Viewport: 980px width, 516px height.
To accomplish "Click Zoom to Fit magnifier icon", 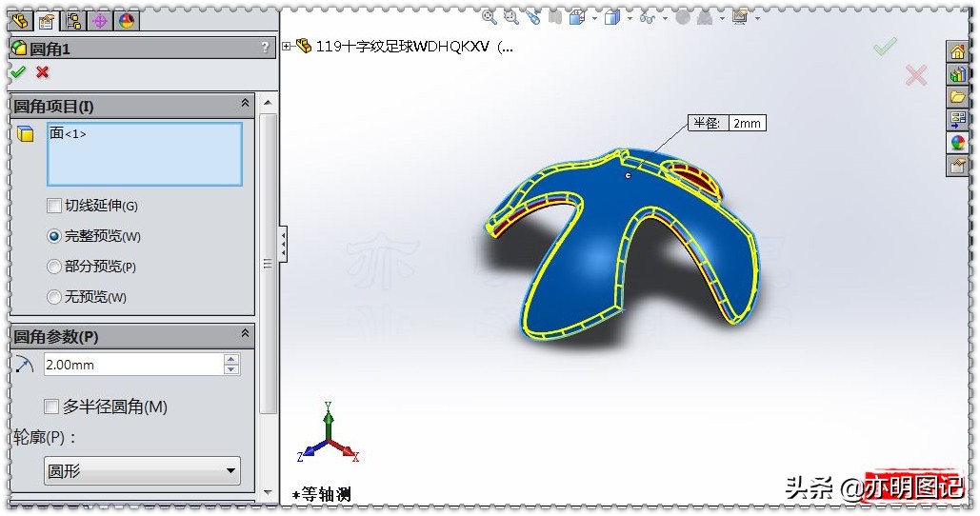I will click(489, 17).
